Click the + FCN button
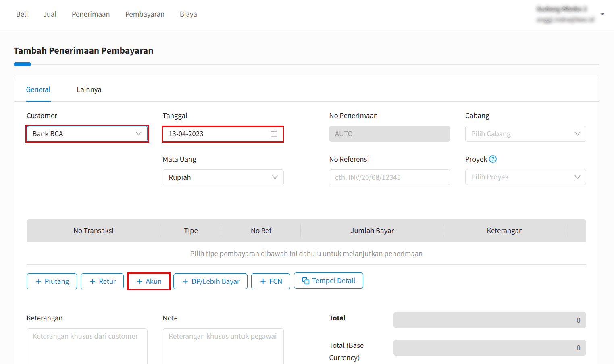The image size is (614, 364). coord(271,281)
